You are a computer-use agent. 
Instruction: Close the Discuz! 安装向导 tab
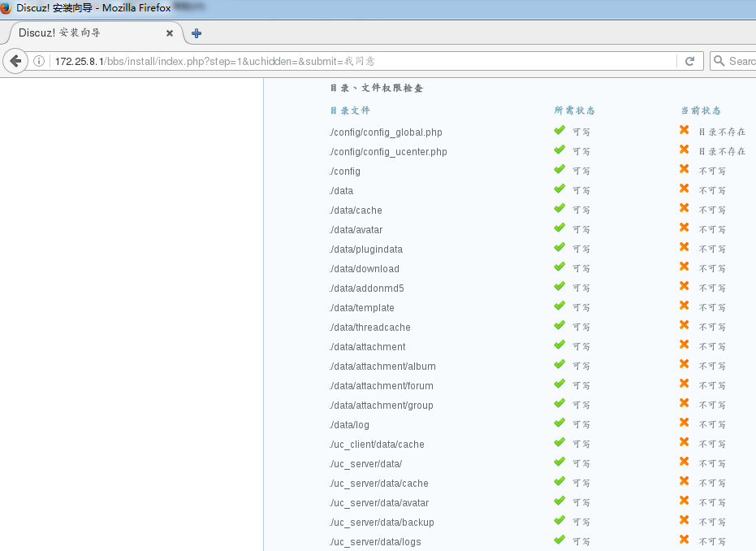[169, 33]
